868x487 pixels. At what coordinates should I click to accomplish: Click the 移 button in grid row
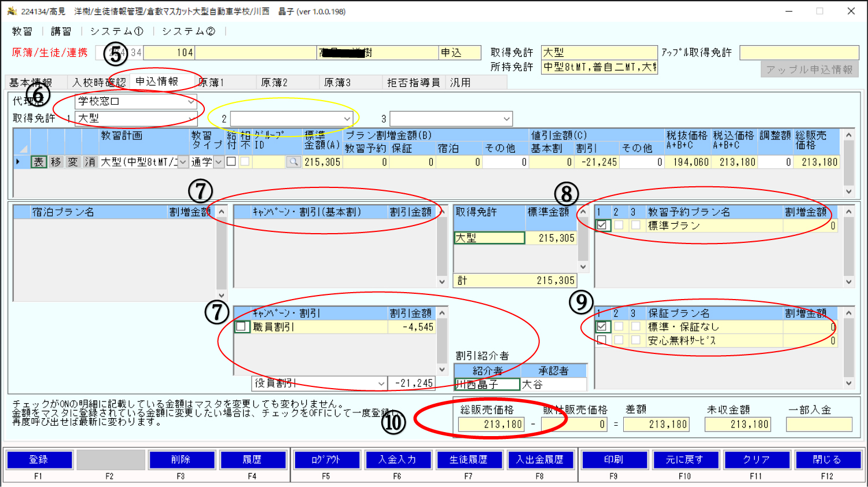point(56,162)
